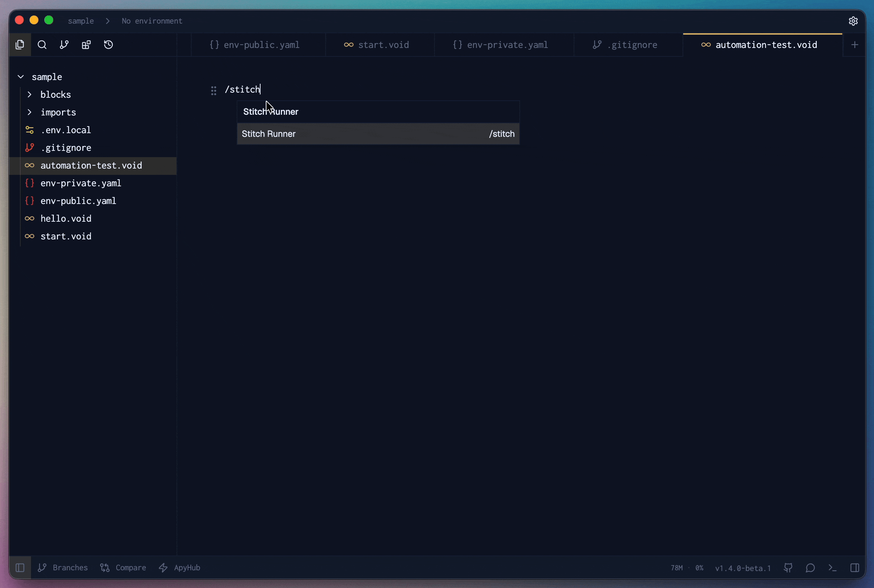Open hello.void in the file tree
Image resolution: width=874 pixels, height=588 pixels.
point(66,219)
